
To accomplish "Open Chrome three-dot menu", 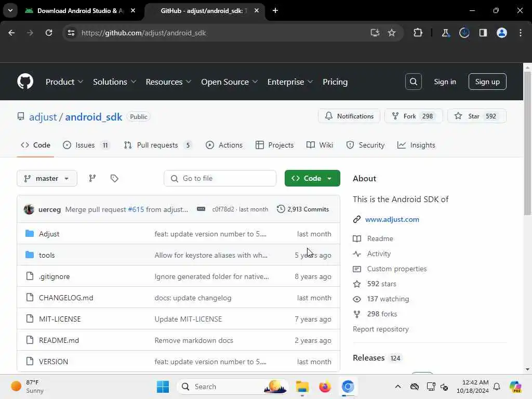I will coord(521,33).
